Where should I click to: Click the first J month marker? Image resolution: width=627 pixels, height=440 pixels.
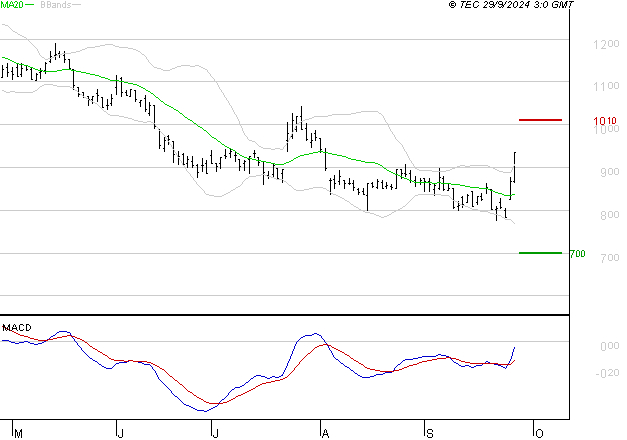click(121, 434)
